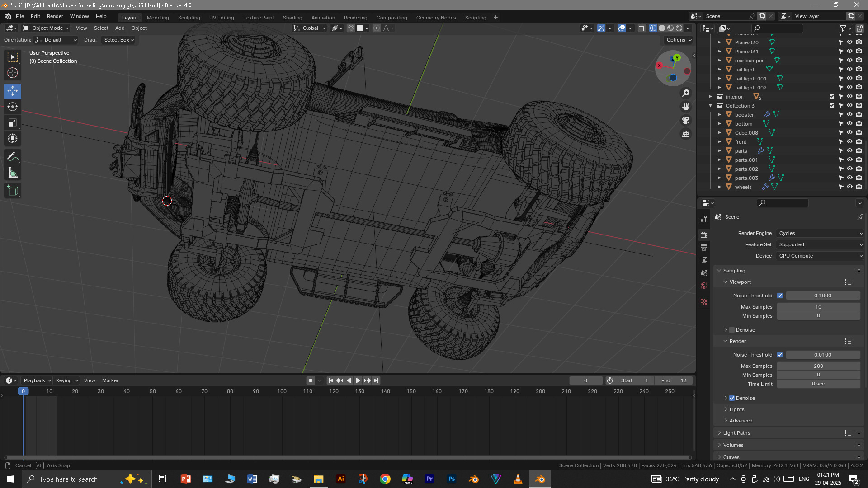
Task: Toggle snapping magnet icon in header
Action: 351,28
